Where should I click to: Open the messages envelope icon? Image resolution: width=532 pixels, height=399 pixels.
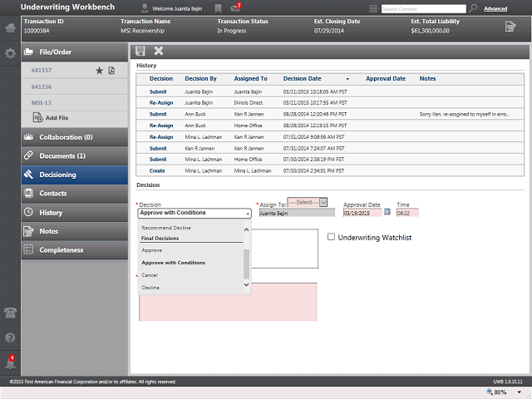[x=235, y=7]
